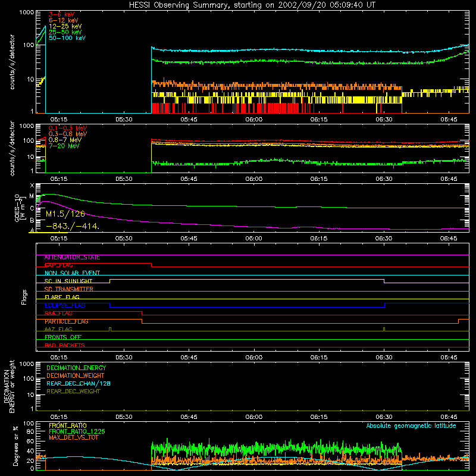Click the SC_TRANSMITTER flag label

(69, 289)
